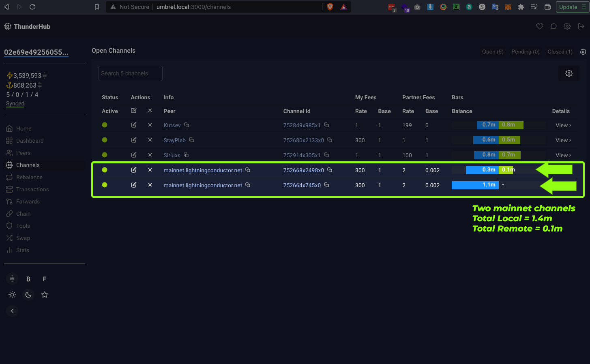Open Chain in sidebar
The height and width of the screenshot is (364, 590).
[x=18, y=214]
